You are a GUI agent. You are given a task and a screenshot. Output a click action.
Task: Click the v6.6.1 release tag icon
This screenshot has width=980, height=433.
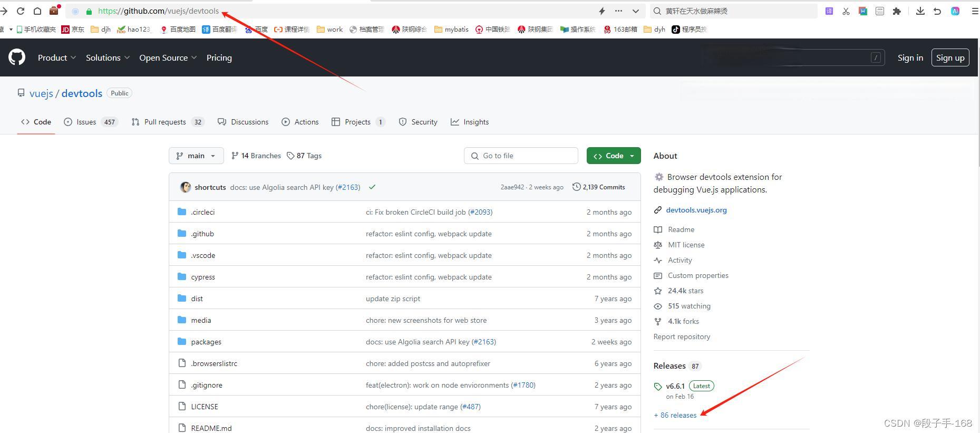pyautogui.click(x=658, y=387)
